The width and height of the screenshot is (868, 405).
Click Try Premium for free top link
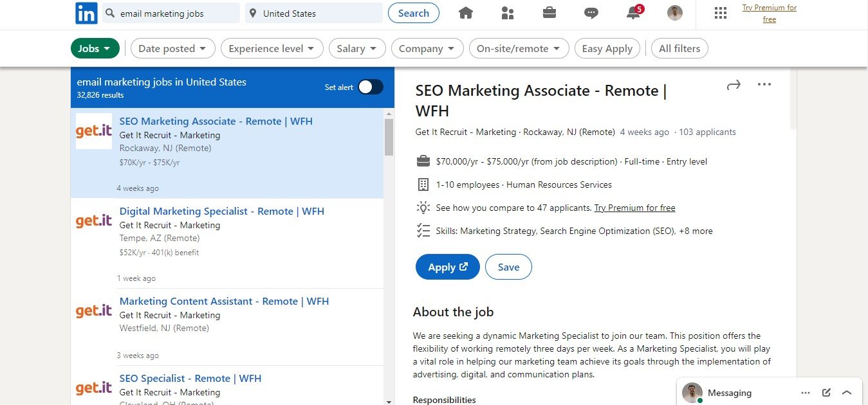click(770, 14)
